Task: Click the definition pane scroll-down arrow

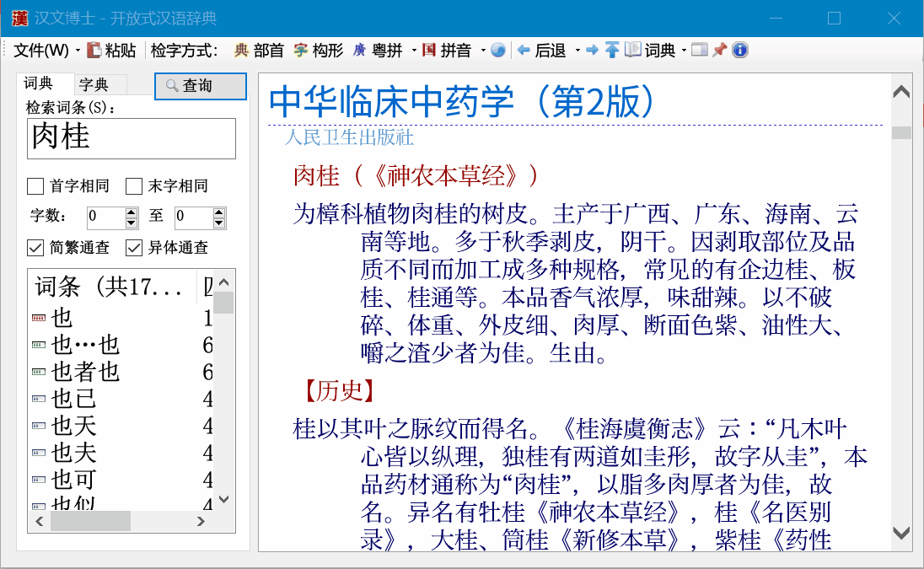Action: (x=901, y=533)
